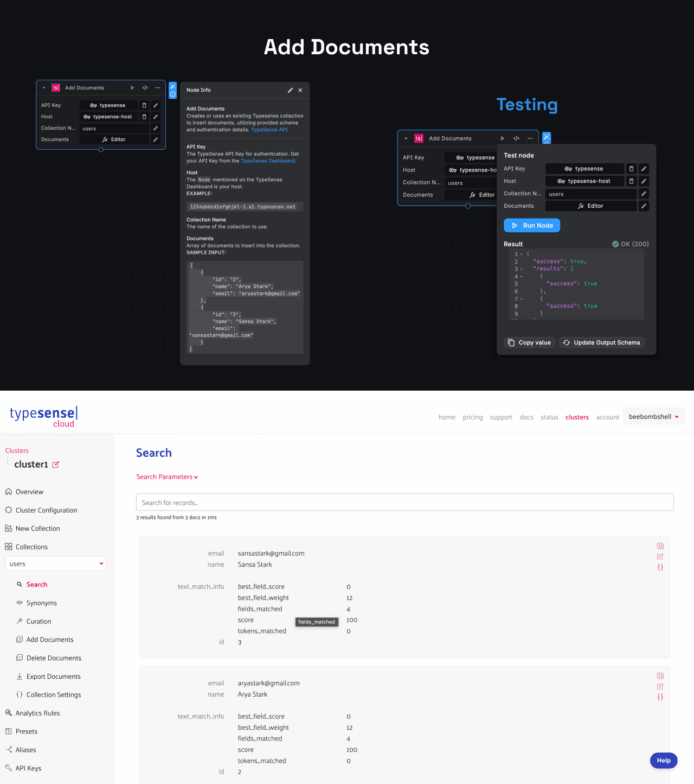Click the Clusters breadcrumb link in sidebar
694x784 pixels.
[x=17, y=451]
